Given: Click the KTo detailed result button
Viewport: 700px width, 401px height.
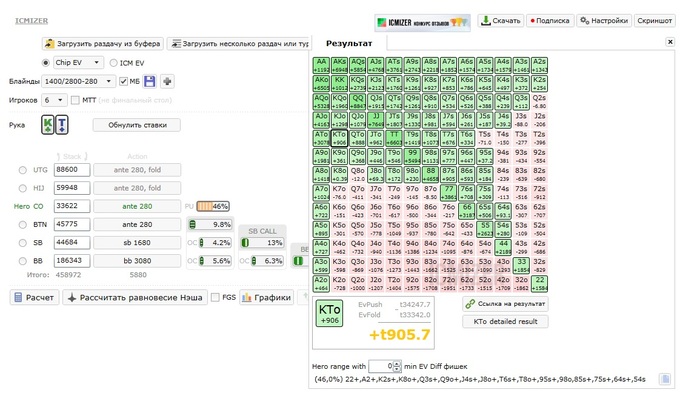Looking at the screenshot, I should point(505,322).
